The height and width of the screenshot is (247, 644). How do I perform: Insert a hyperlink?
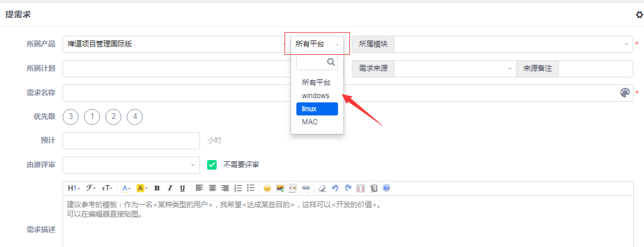[306, 188]
